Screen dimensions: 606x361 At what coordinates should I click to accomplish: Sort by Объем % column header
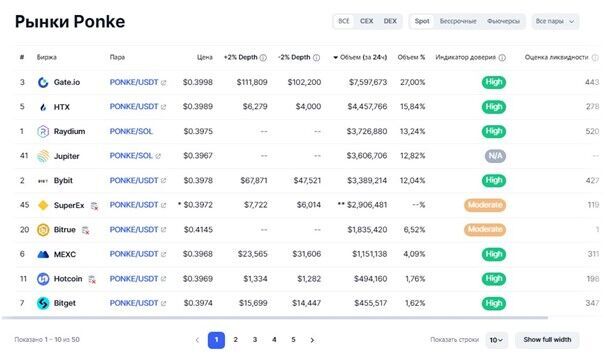(411, 58)
